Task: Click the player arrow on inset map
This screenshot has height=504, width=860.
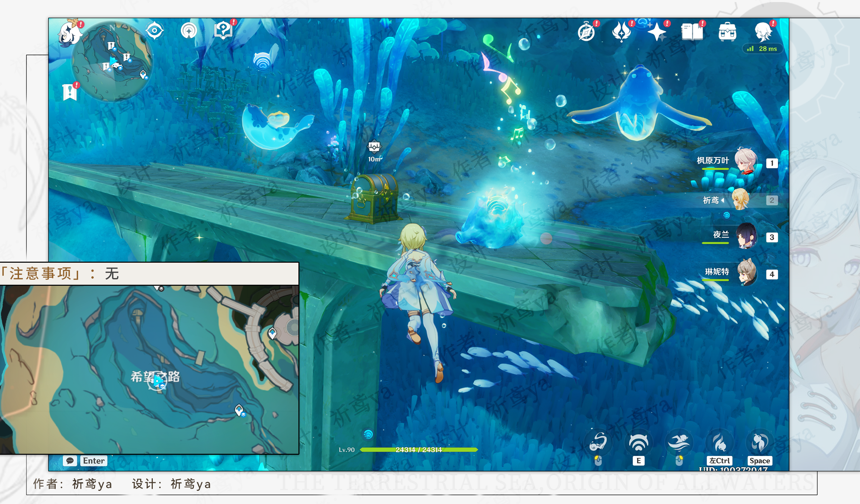Action: click(158, 381)
